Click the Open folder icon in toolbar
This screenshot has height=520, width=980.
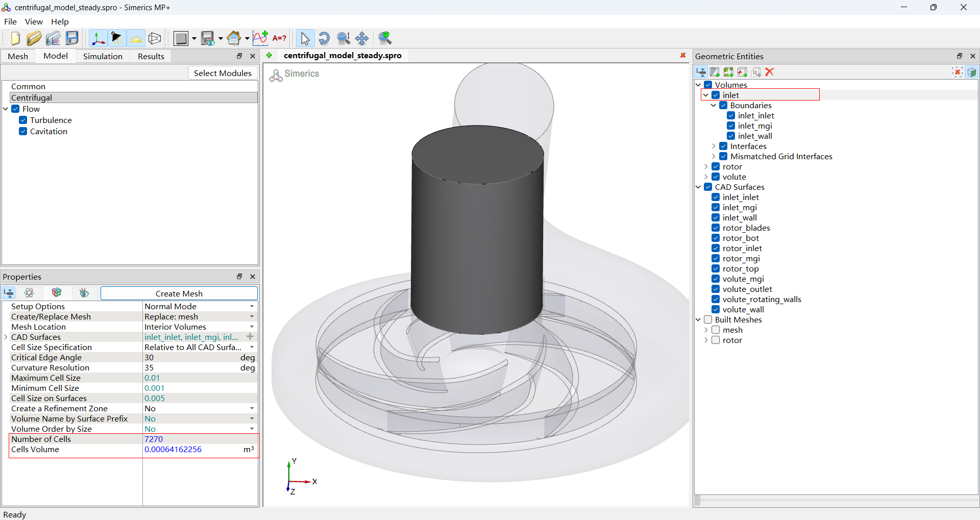pos(34,38)
